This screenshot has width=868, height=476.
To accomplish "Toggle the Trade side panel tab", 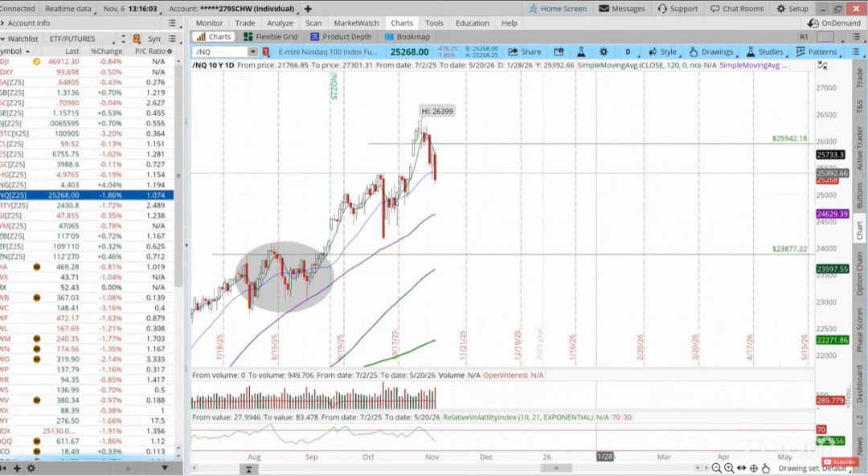I will pyautogui.click(x=860, y=77).
